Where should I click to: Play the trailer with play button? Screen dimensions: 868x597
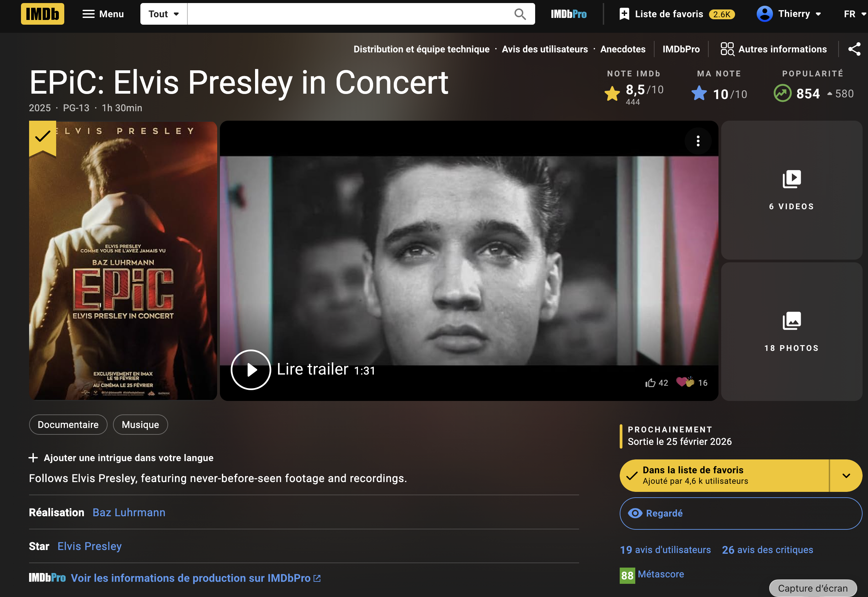251,369
